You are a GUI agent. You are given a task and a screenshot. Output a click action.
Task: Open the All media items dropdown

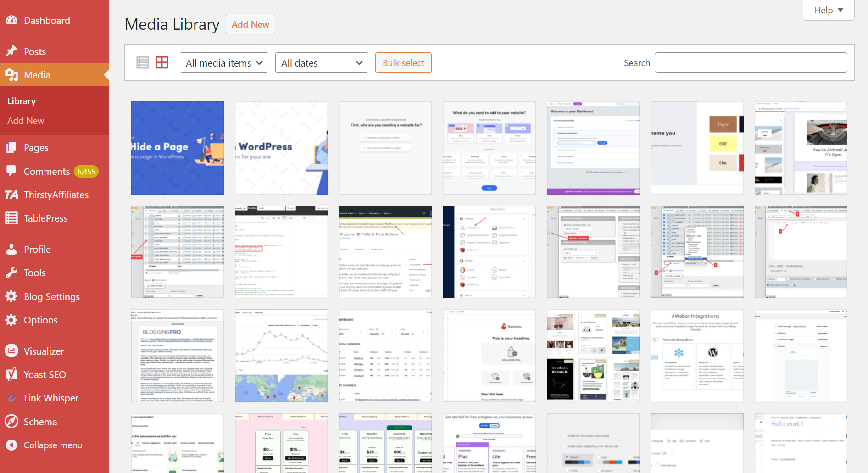pos(224,63)
